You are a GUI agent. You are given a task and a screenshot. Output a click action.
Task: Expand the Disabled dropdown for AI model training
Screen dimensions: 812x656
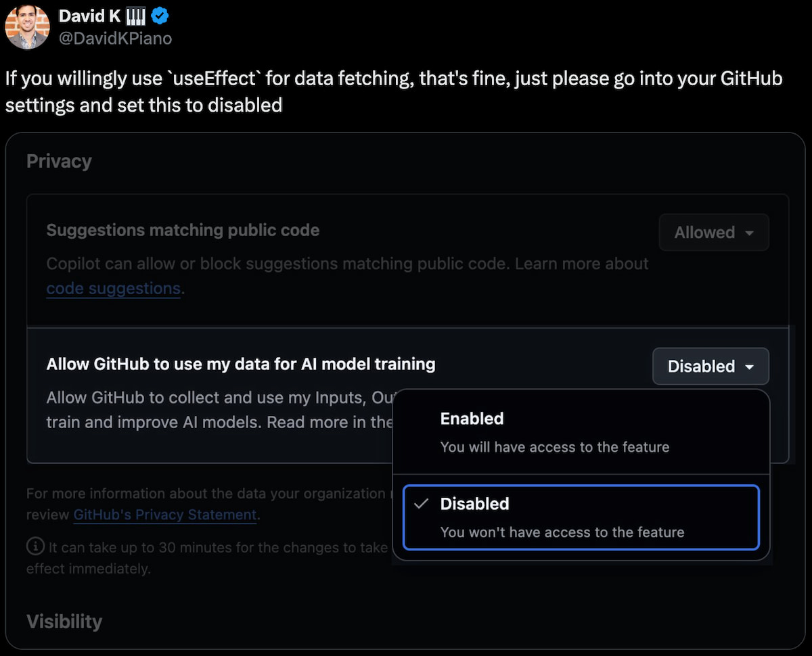tap(710, 366)
